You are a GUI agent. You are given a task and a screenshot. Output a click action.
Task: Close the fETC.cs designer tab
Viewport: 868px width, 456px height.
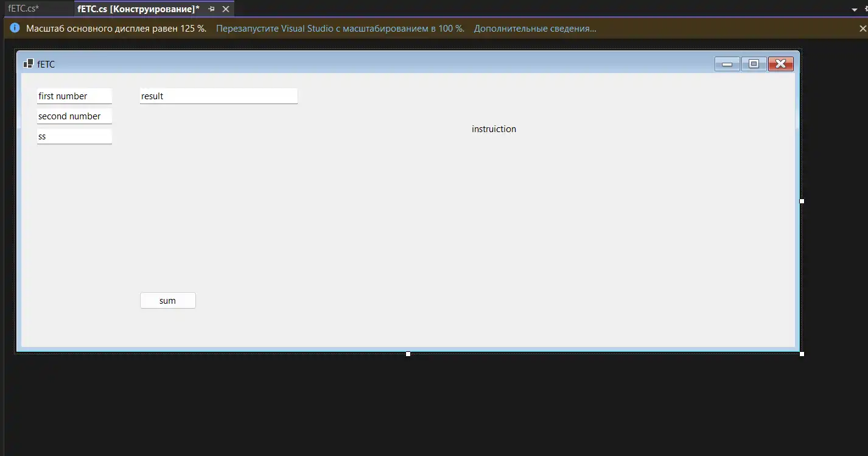[226, 9]
